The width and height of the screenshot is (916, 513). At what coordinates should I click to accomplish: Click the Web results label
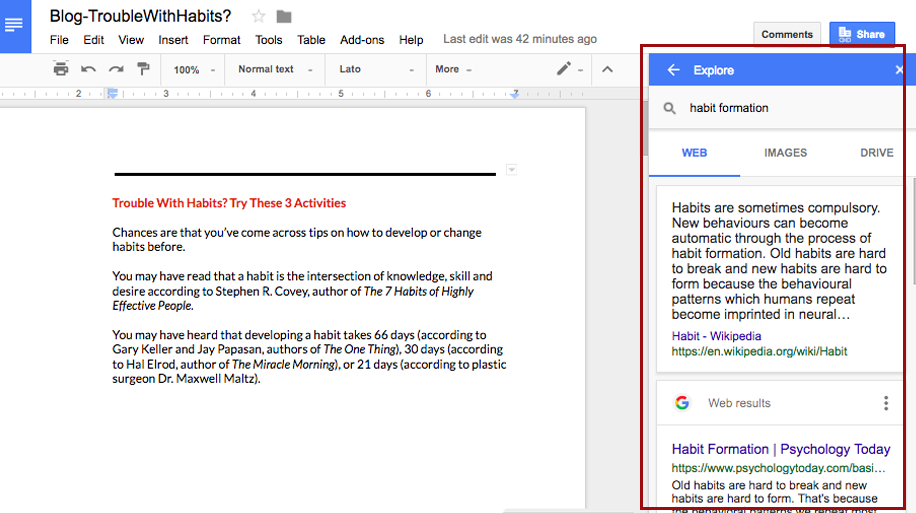(x=739, y=403)
